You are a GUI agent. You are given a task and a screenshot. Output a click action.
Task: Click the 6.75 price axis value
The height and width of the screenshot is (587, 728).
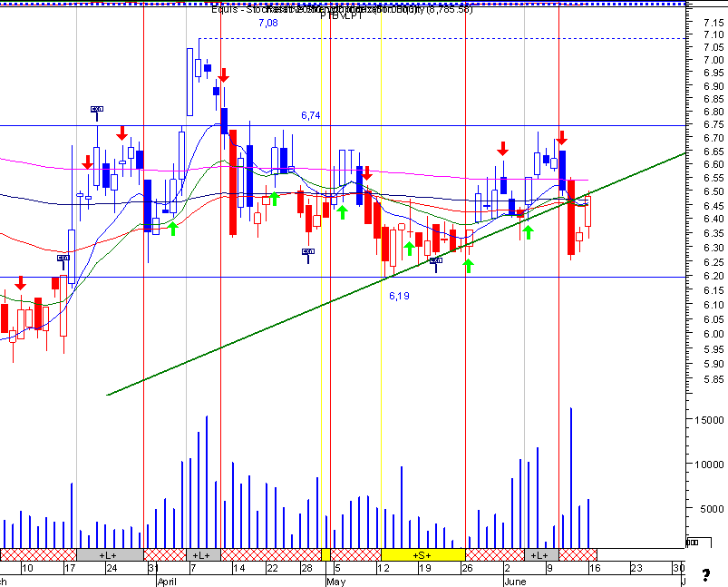pos(713,124)
